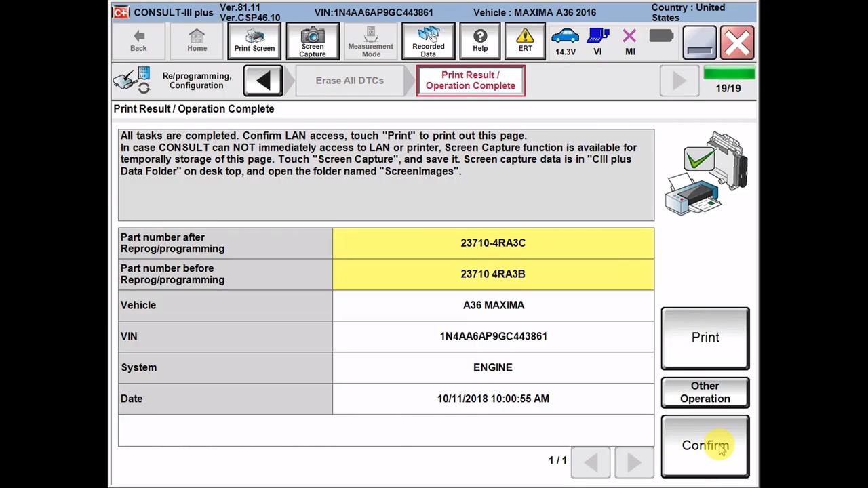Click the A36 MAXIMA vehicle value
Viewport: 868px width, 488px height.
493,306
